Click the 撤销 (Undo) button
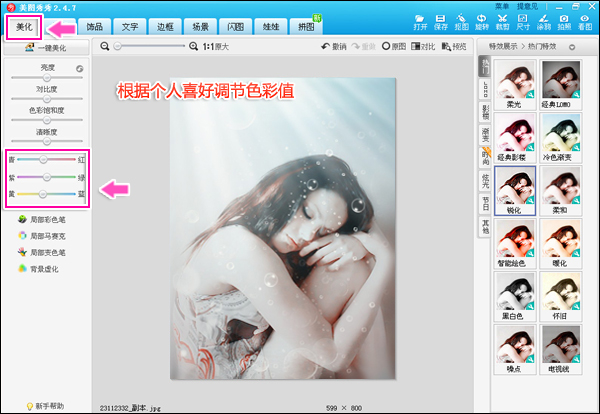 point(333,46)
